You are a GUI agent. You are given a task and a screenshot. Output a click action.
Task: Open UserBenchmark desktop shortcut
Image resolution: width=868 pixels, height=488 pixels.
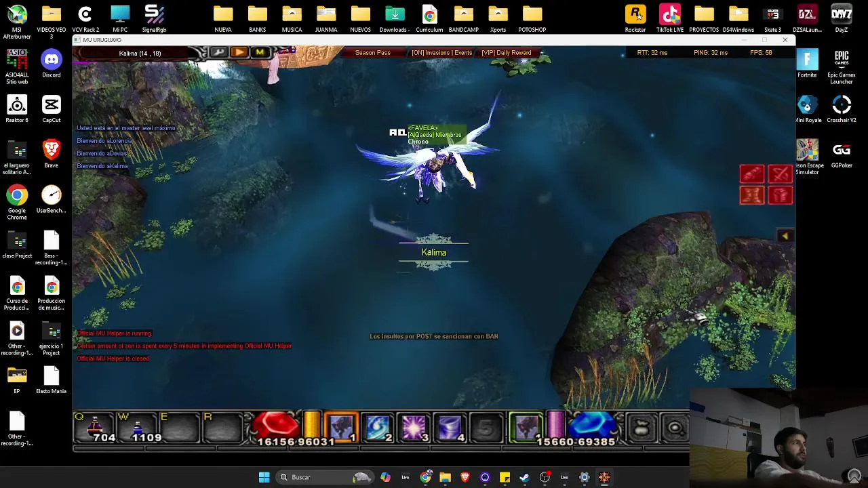(x=52, y=200)
